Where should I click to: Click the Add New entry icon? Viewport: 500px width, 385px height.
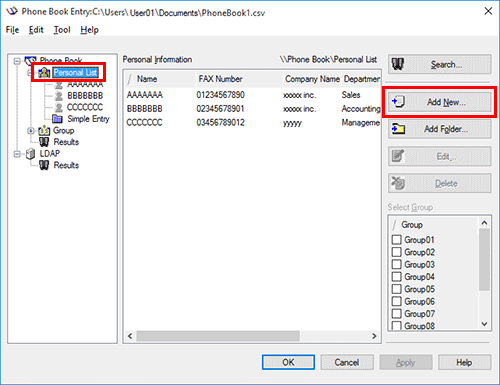[398, 101]
